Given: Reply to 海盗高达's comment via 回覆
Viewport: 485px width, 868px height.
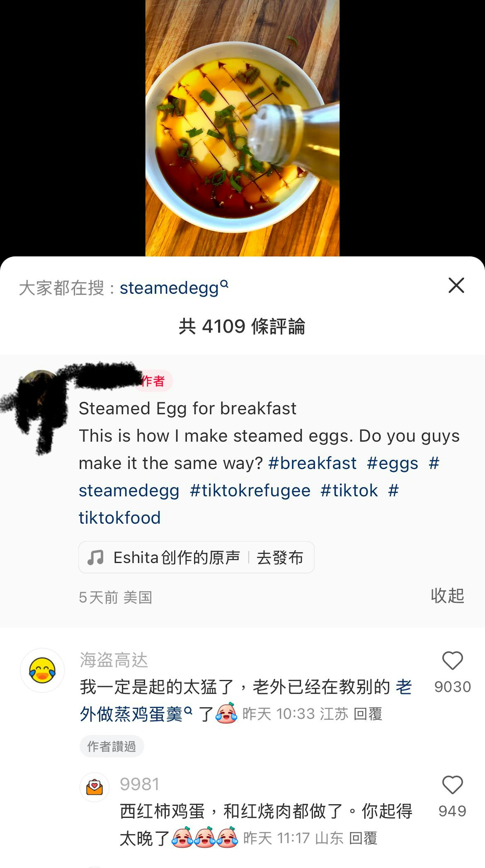Looking at the screenshot, I should 368,714.
